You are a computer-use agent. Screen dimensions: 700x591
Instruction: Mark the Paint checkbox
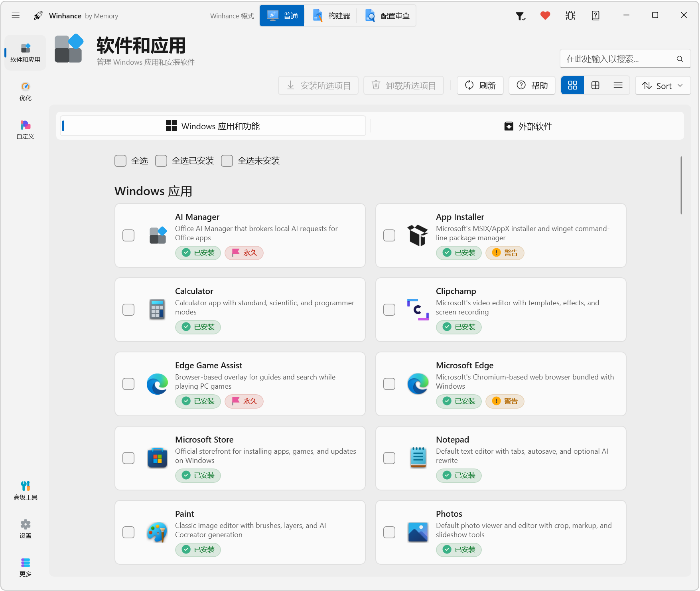point(128,532)
